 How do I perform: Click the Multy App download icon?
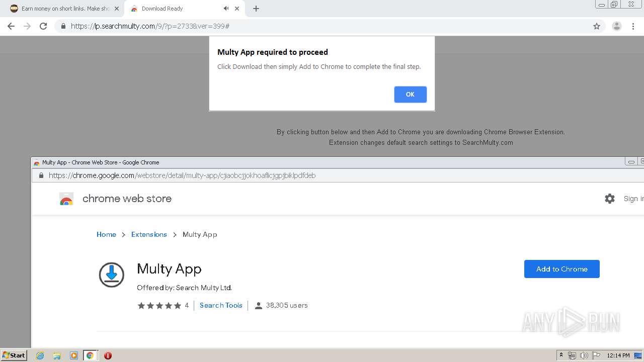[x=111, y=275]
